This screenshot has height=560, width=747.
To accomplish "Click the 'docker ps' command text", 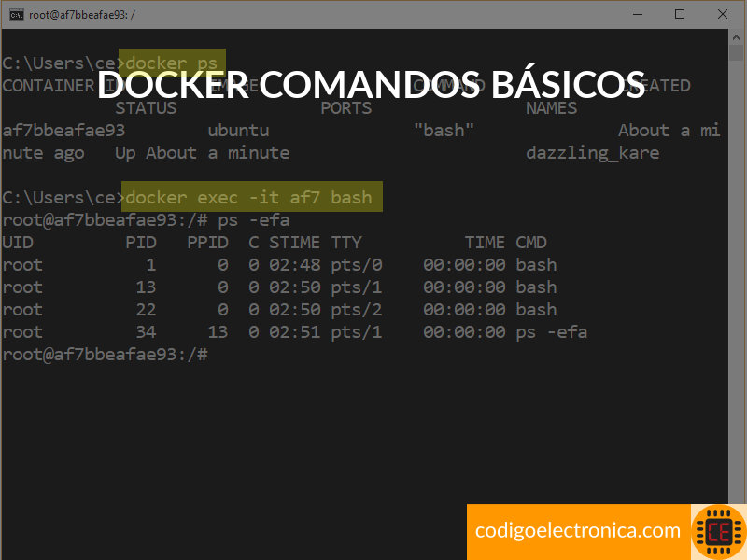I will [x=171, y=63].
